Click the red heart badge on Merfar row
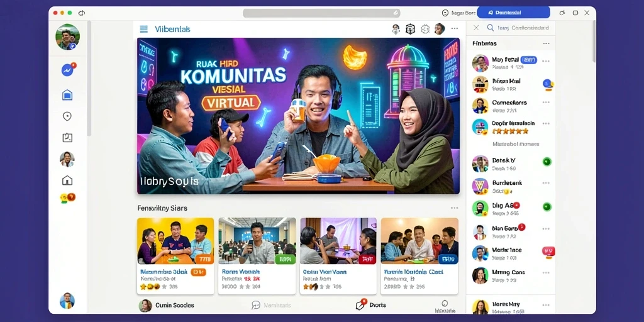The height and width of the screenshot is (322, 644). coord(548,251)
